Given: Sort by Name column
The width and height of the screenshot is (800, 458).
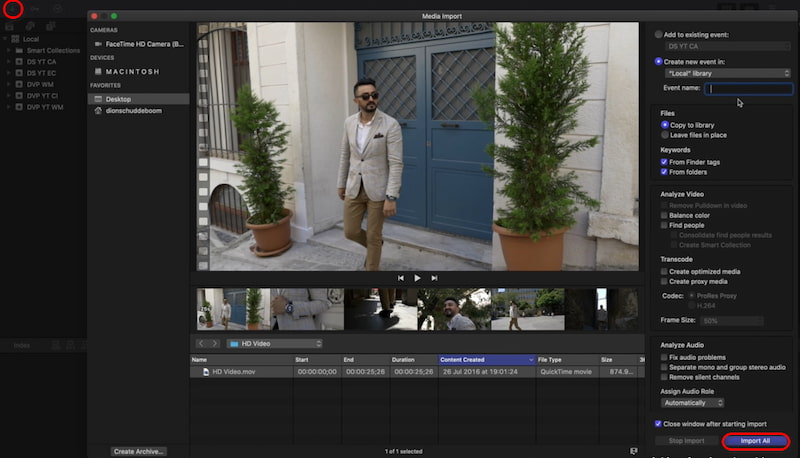Looking at the screenshot, I should pos(241,360).
